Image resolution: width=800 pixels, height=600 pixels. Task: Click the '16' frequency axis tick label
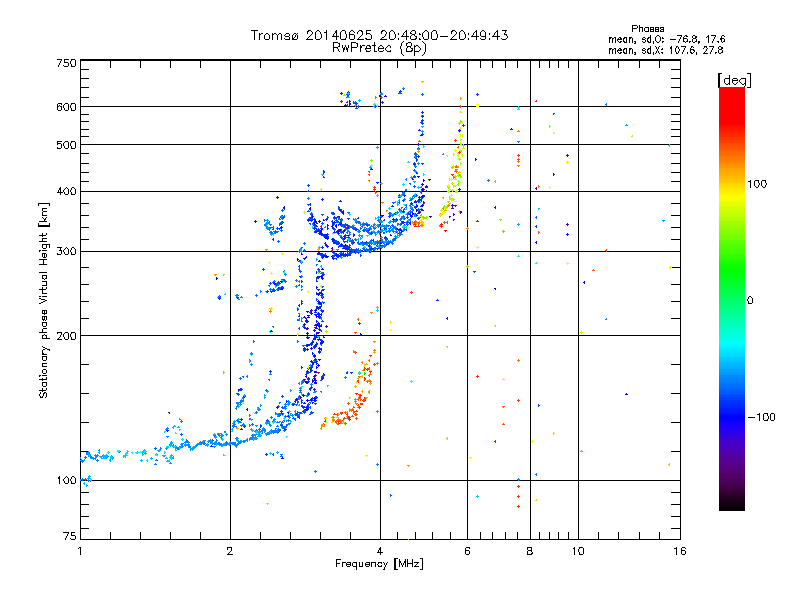[680, 551]
